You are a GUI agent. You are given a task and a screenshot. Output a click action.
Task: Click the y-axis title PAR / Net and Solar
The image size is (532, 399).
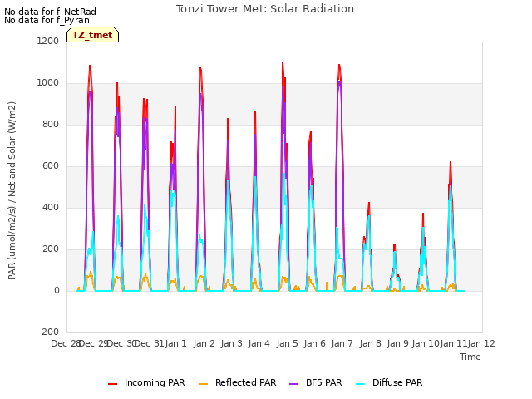click(x=12, y=190)
